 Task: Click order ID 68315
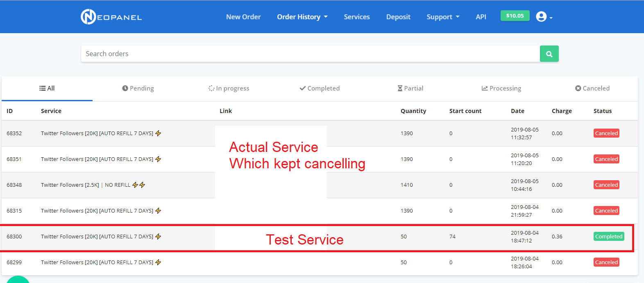point(14,211)
